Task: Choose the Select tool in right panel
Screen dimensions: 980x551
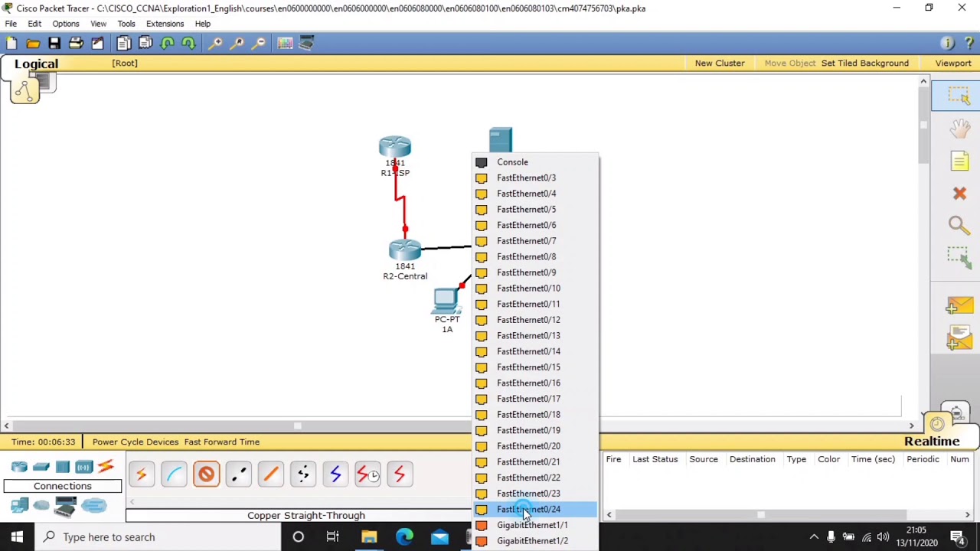Action: [959, 96]
